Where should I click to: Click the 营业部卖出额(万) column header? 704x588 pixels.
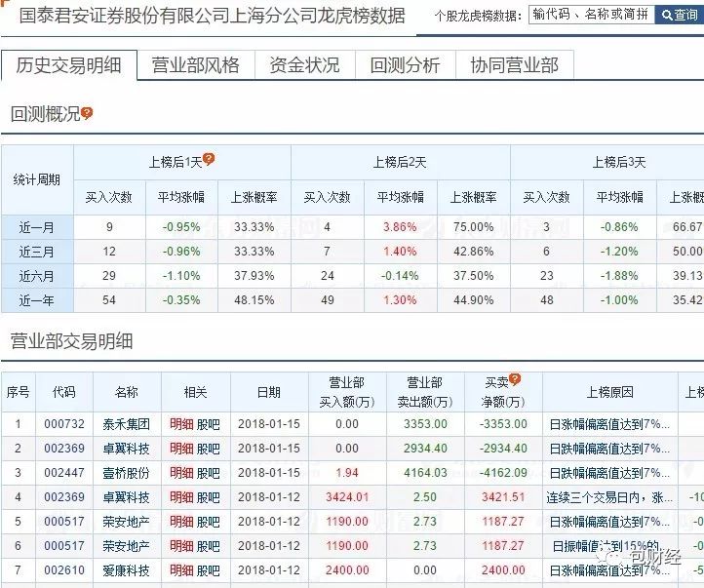point(425,392)
